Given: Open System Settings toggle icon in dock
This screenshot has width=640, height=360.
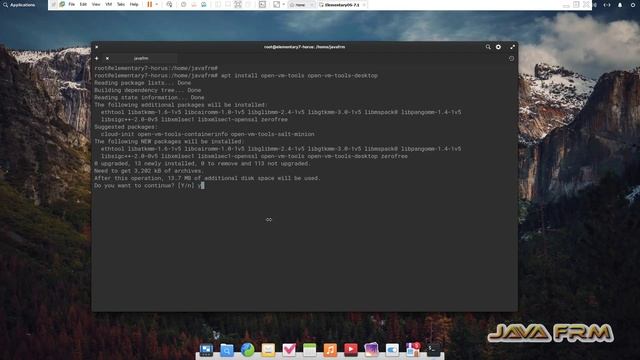Looking at the screenshot, I should (x=392, y=349).
